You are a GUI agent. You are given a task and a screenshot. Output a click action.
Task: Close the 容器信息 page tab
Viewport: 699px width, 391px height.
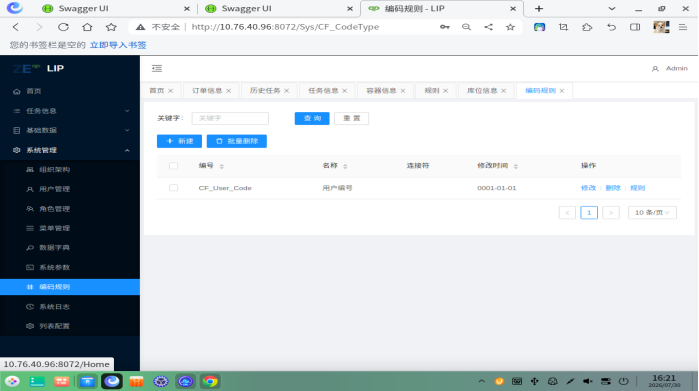tap(403, 91)
